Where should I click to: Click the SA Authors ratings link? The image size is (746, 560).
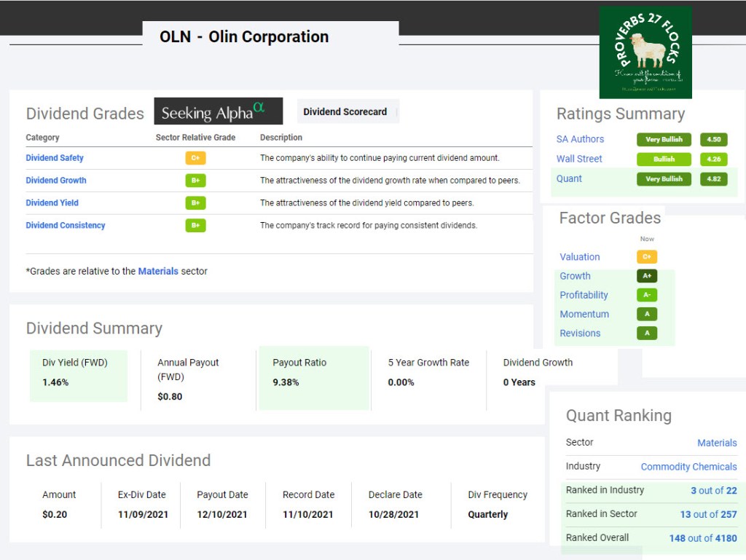pyautogui.click(x=580, y=139)
